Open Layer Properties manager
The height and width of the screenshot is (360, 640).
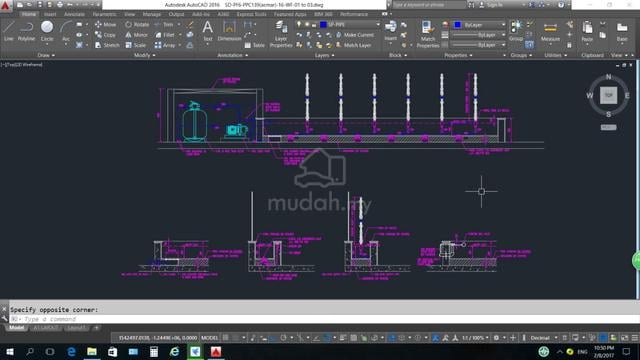pos(281,35)
